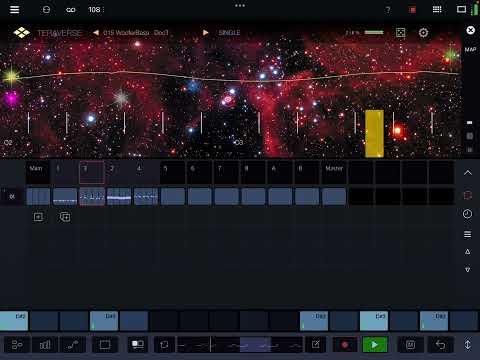Click the red icon in right sidebar
Screen dimensions: 480x360
coord(468,195)
